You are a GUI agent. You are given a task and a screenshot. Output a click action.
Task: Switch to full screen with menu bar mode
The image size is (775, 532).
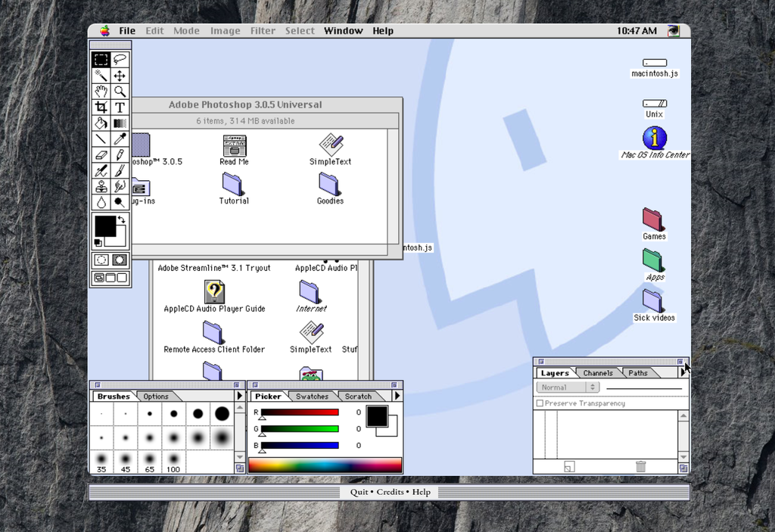(x=110, y=278)
